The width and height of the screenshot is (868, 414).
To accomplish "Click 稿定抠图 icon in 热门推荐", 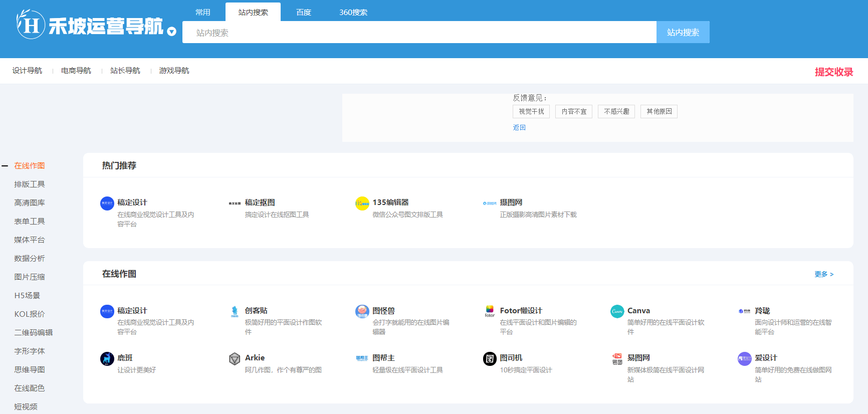I will pos(235,203).
